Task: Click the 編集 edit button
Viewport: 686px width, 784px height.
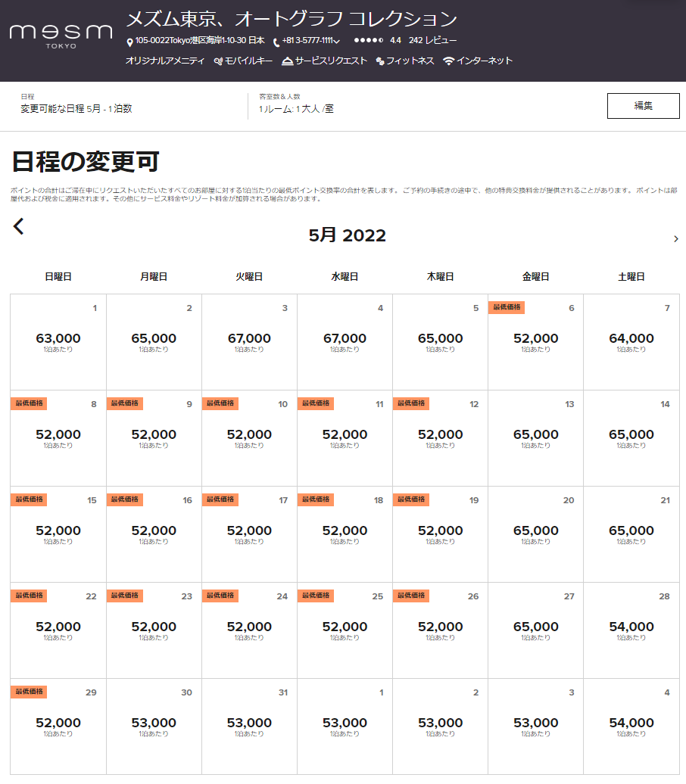Action: 643,106
